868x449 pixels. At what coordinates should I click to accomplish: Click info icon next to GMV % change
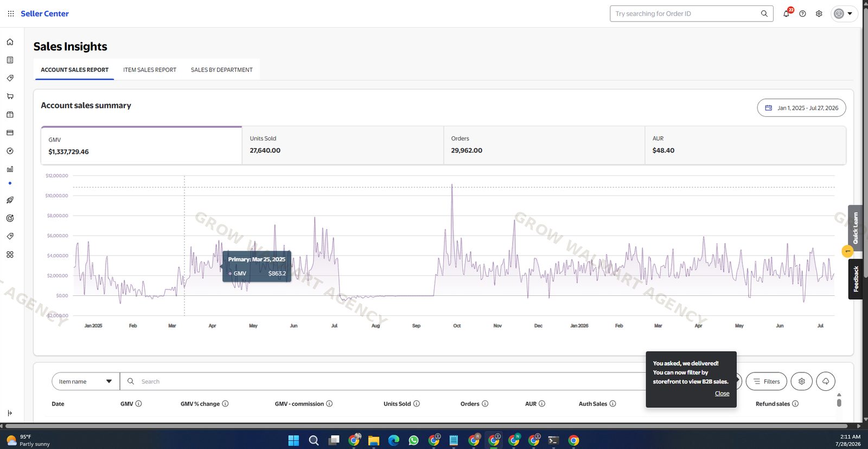[225, 404]
